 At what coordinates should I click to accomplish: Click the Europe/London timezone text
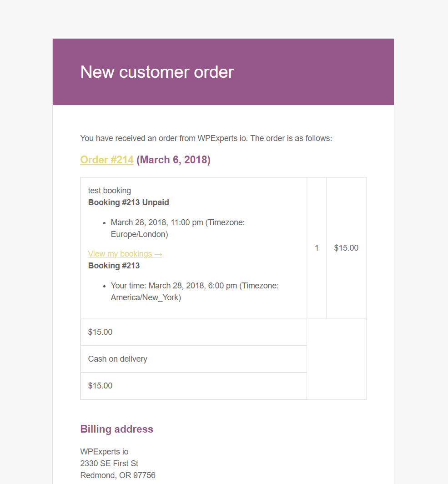pos(139,234)
